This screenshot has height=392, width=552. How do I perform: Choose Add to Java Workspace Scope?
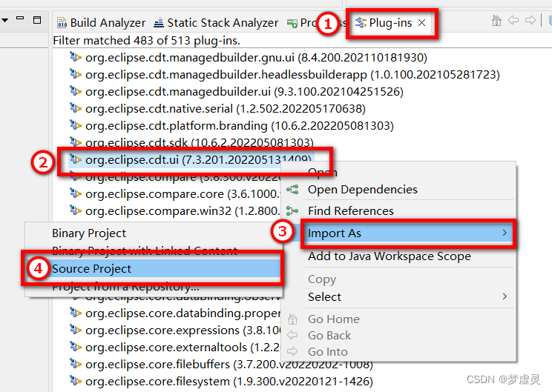(x=389, y=256)
